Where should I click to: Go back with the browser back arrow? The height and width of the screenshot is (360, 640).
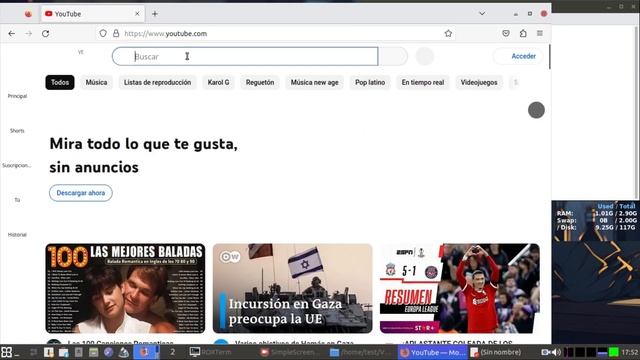[11, 33]
